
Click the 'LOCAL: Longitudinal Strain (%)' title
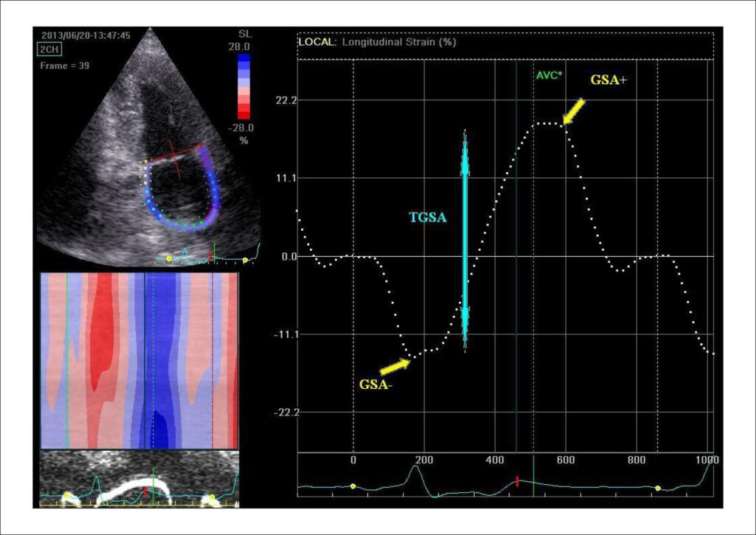pos(377,42)
